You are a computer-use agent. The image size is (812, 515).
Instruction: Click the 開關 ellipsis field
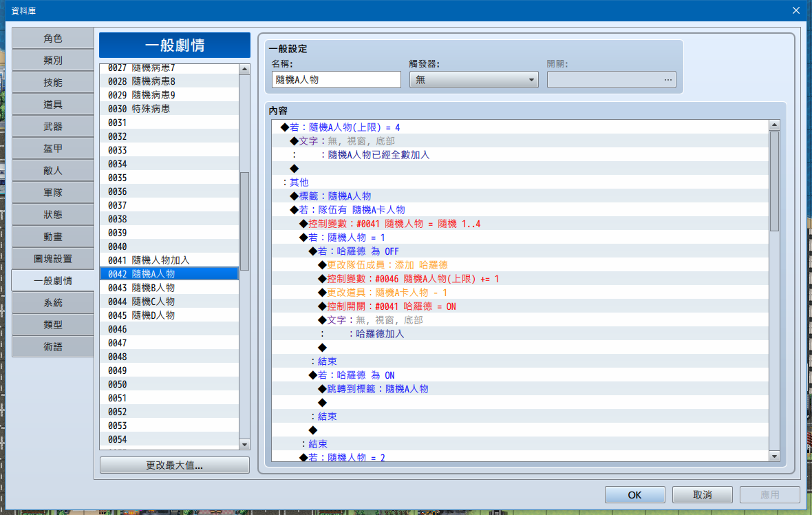612,80
